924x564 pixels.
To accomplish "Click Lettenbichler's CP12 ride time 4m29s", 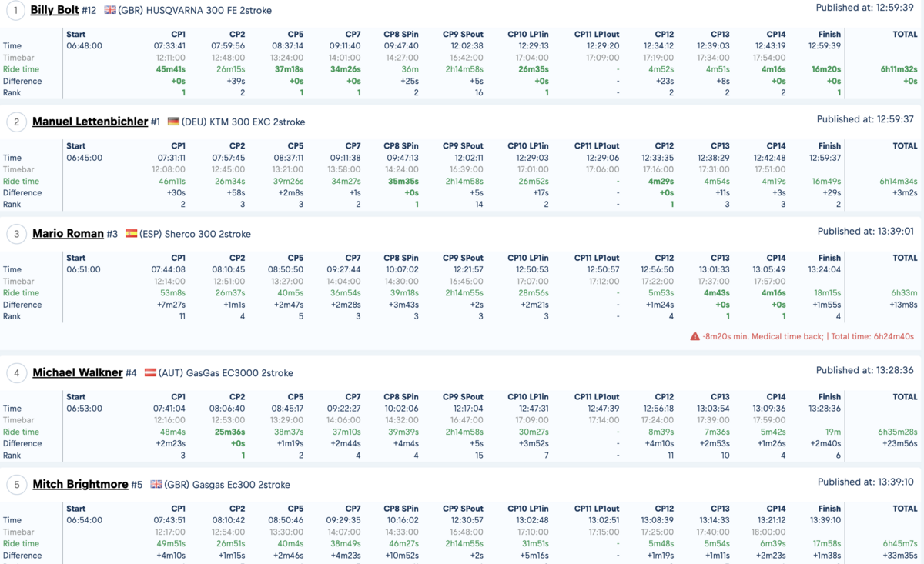I will tap(661, 181).
